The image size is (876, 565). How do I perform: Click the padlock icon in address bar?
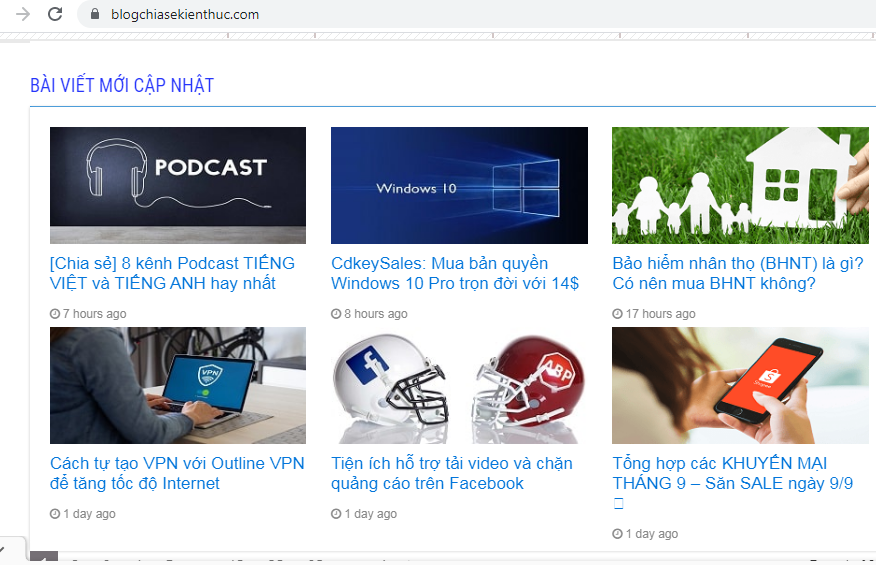click(x=95, y=14)
